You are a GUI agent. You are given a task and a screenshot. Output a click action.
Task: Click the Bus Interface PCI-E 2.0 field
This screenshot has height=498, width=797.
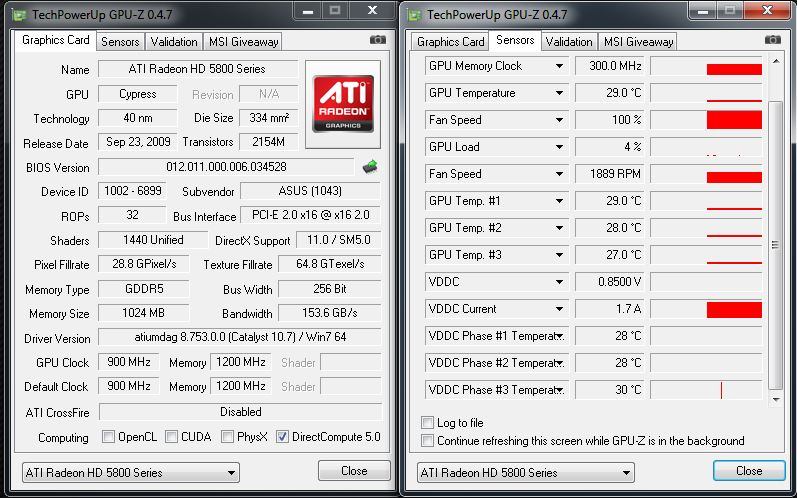(310, 215)
